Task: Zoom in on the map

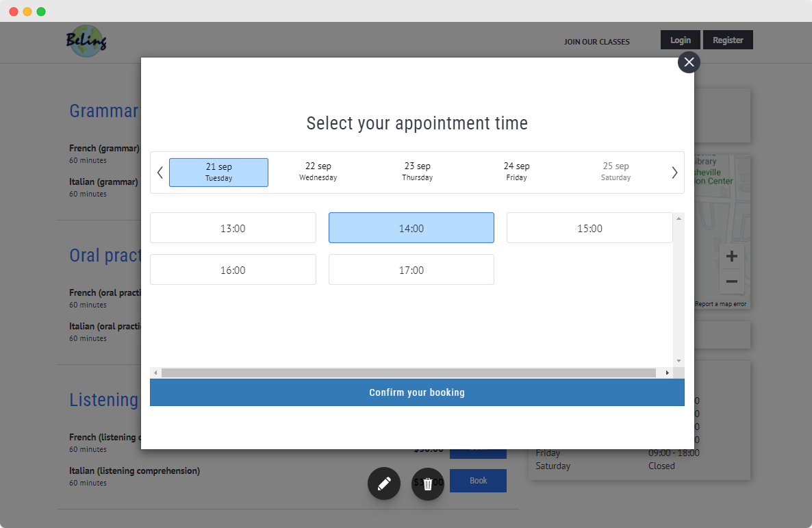Action: pos(732,256)
